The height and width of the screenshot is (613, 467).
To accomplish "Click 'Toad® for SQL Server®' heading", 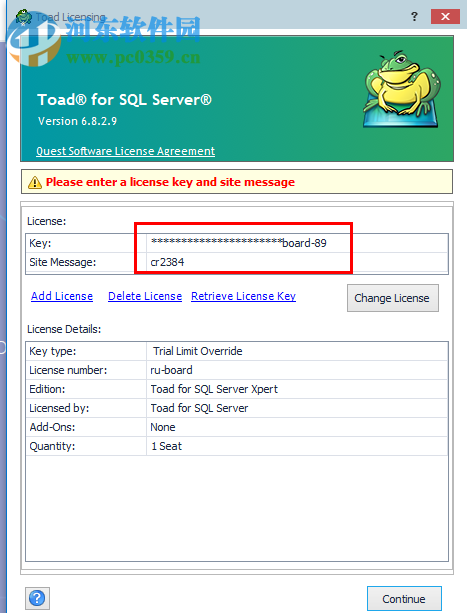I will click(x=124, y=100).
